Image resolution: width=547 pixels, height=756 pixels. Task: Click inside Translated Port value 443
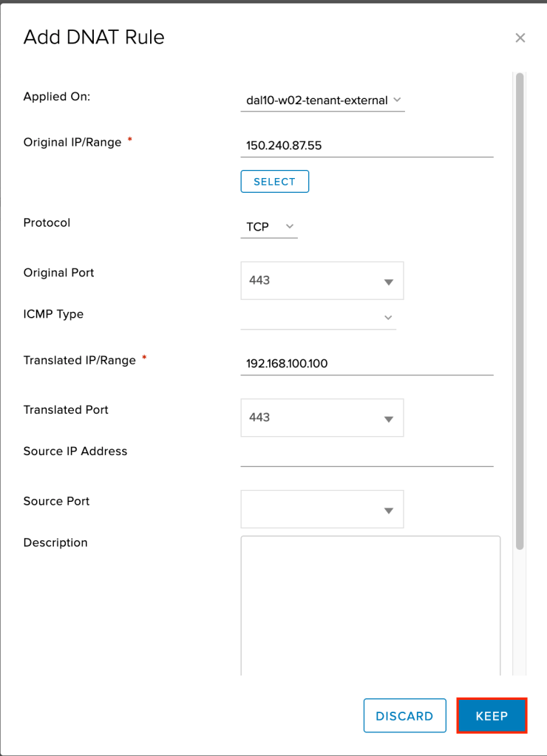(x=307, y=418)
